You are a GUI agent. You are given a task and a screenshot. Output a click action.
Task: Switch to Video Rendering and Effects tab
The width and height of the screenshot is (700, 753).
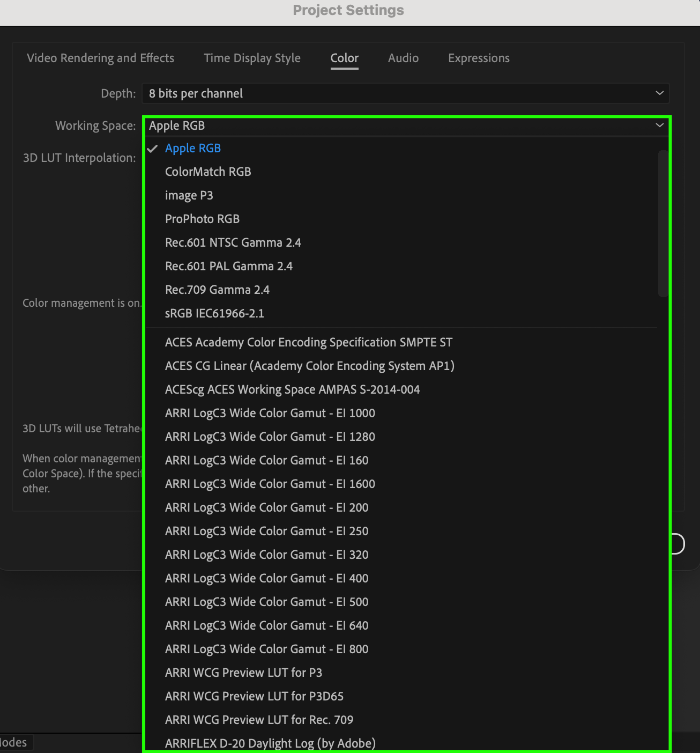pyautogui.click(x=100, y=58)
